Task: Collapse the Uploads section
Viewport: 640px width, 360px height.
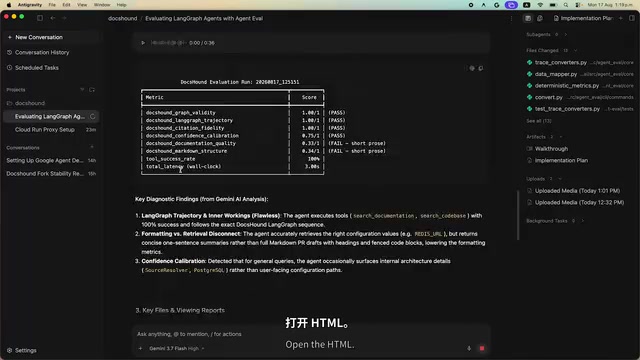Action: (x=560, y=179)
